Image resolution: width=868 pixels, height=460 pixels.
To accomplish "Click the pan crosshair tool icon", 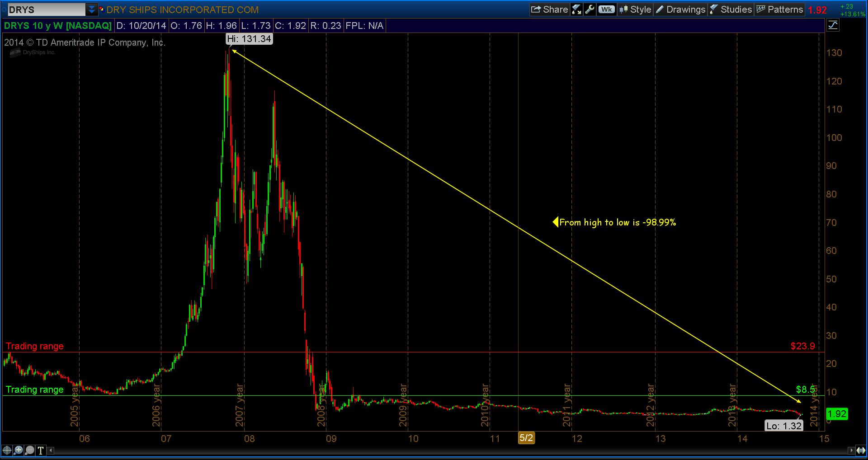I will (7, 450).
